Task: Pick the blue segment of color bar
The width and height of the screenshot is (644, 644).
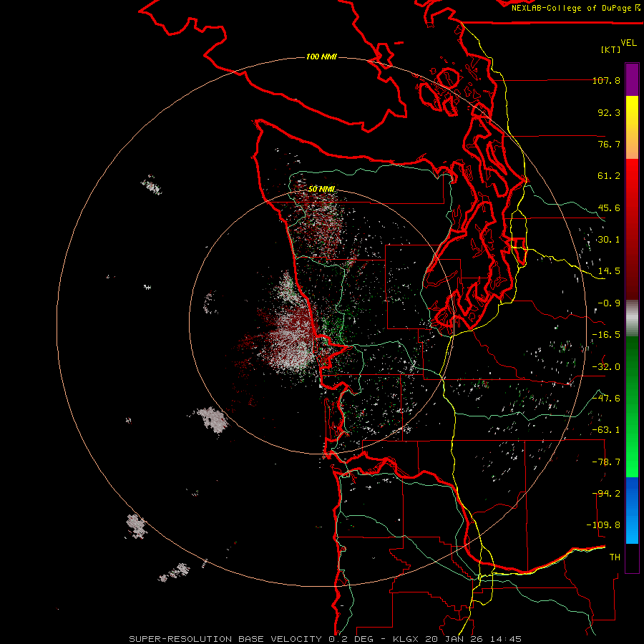Action: pos(632,510)
